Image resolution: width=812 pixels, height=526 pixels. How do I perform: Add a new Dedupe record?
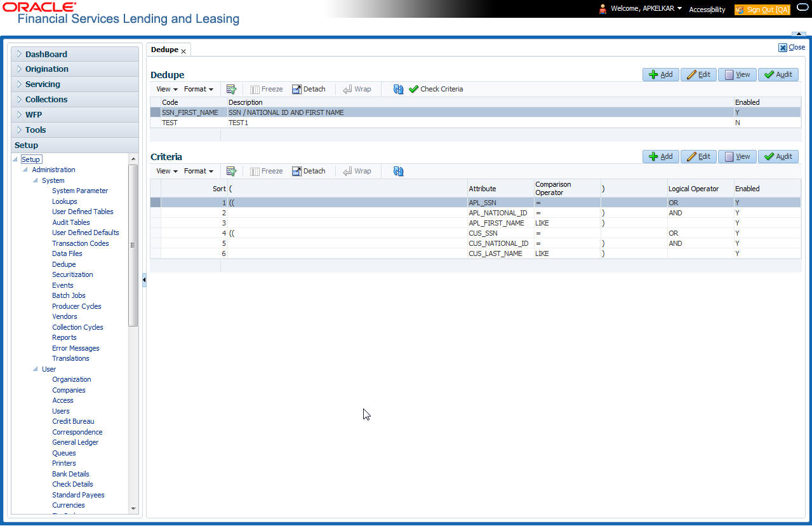(661, 75)
